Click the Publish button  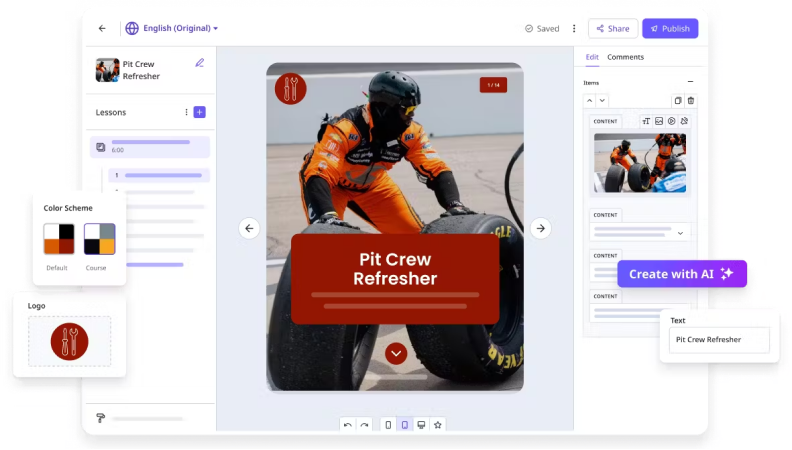670,28
